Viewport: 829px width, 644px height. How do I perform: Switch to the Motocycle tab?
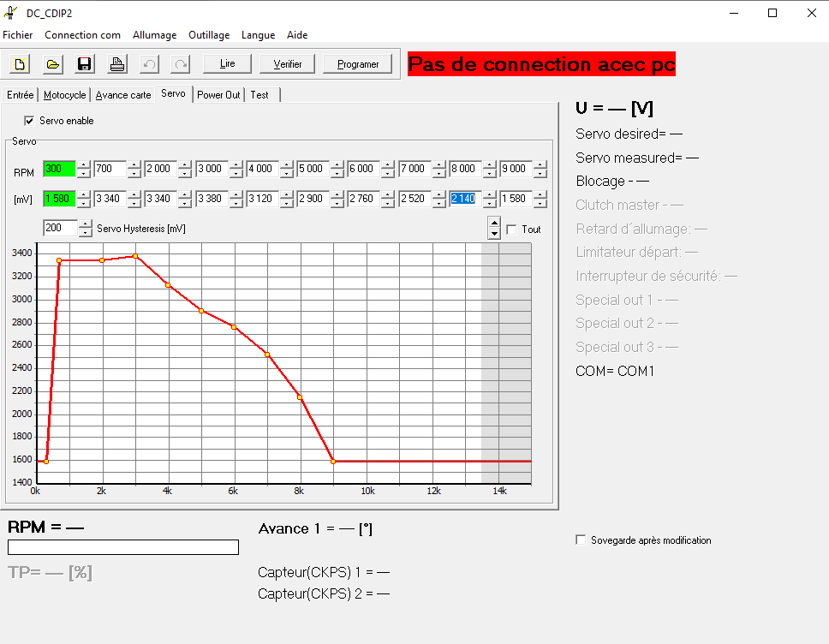click(64, 95)
